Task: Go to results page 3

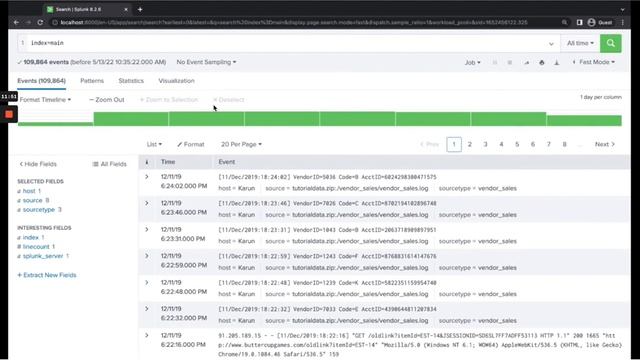Action: [485, 144]
